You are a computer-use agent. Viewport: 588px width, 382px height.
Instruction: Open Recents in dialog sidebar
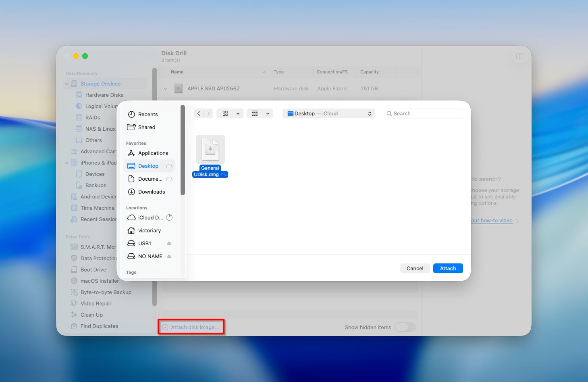[150, 114]
